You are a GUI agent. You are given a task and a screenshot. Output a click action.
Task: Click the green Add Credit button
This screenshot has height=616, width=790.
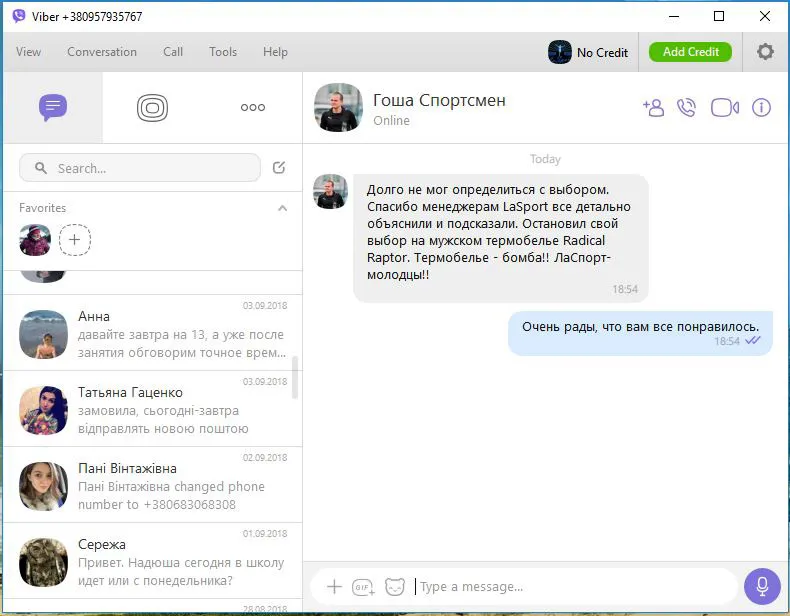[690, 52]
